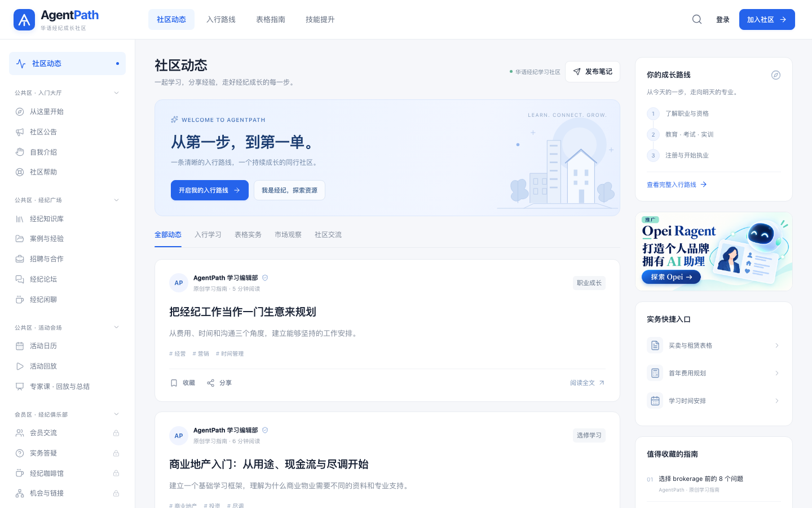
Task: Click the AgentPath logo icon
Action: 24,20
